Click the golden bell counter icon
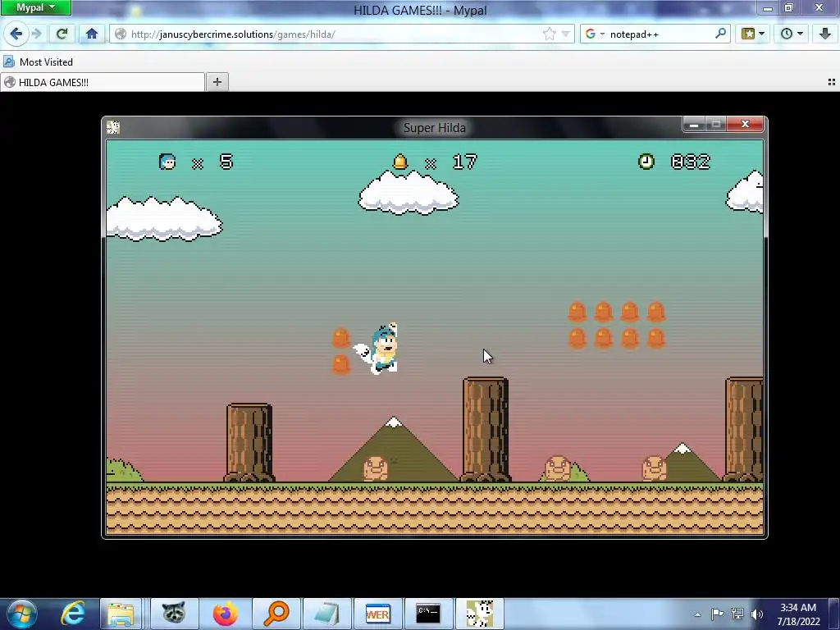The height and width of the screenshot is (630, 840). click(400, 162)
